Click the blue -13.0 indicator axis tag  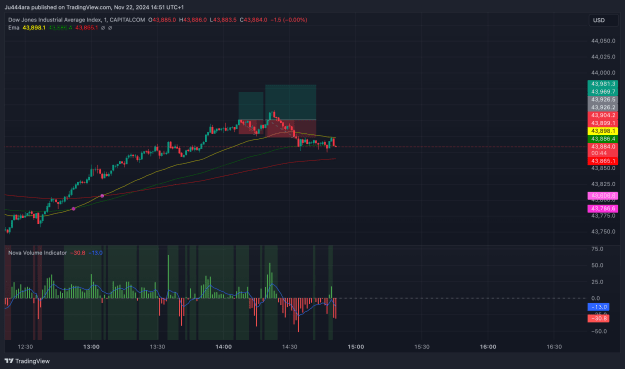tap(598, 307)
